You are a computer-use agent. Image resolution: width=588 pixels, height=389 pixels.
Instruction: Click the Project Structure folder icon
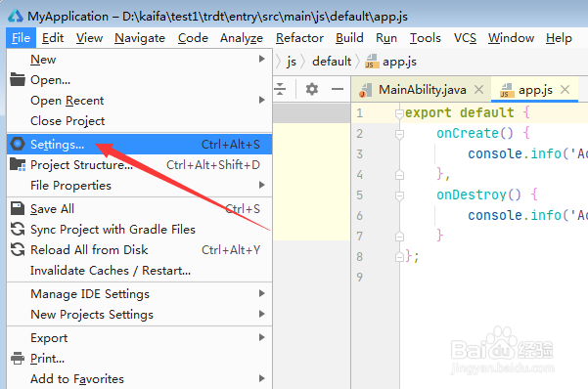[18, 164]
